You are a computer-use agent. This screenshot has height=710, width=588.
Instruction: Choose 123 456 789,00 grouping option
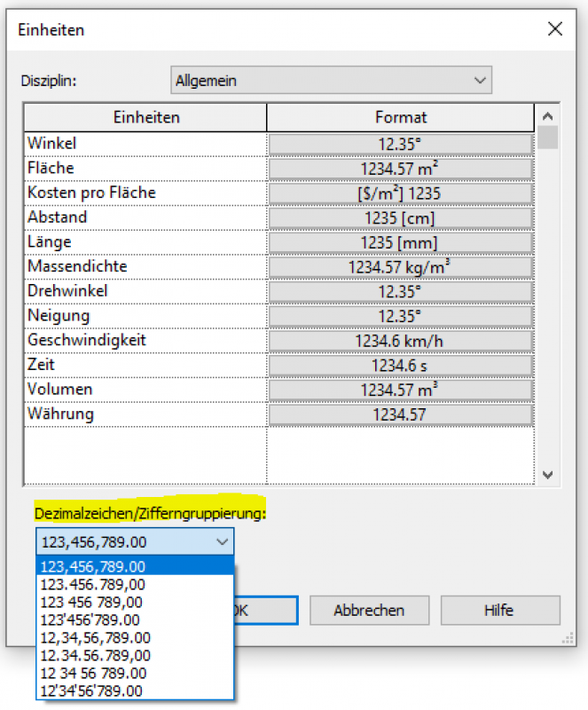click(93, 602)
